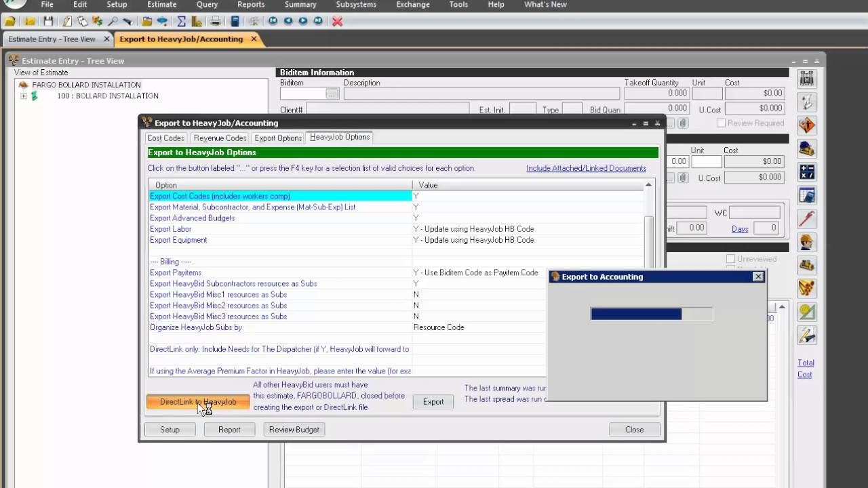Click the magnifying glass search icon
Screen dimensions: 868x488
point(113,21)
